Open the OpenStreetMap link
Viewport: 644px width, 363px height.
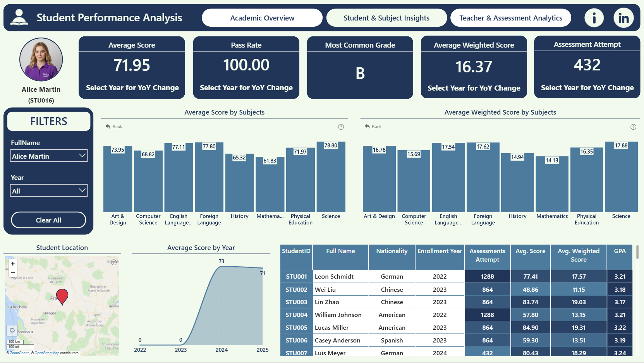47,353
